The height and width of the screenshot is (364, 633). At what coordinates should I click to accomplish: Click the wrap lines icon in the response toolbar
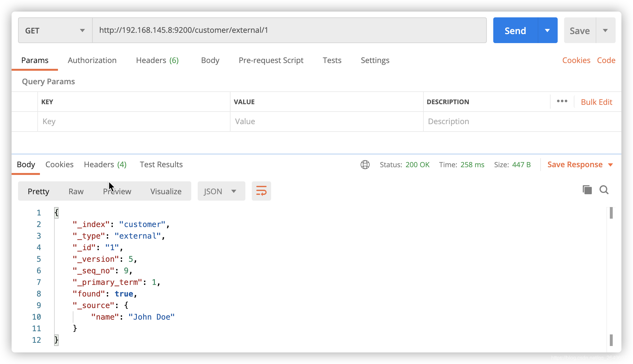[261, 191]
